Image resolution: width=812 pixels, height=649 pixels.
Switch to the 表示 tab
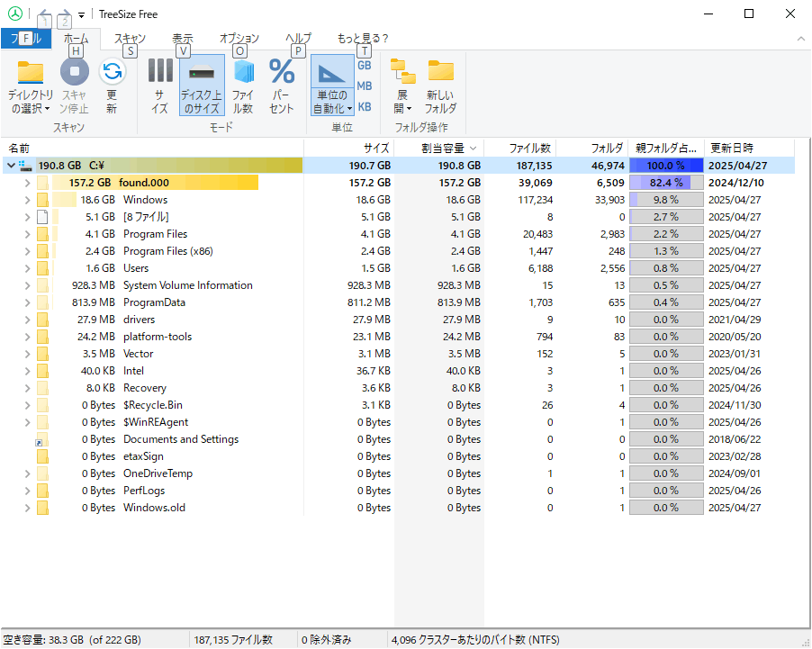click(x=182, y=39)
